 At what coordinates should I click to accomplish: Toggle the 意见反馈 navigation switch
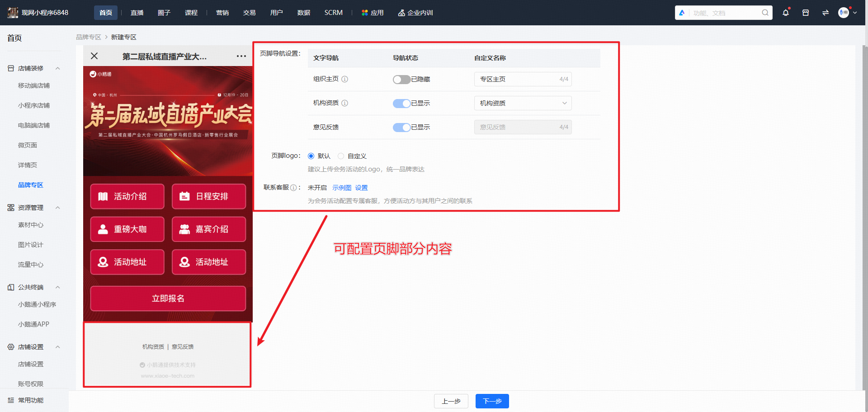(401, 128)
